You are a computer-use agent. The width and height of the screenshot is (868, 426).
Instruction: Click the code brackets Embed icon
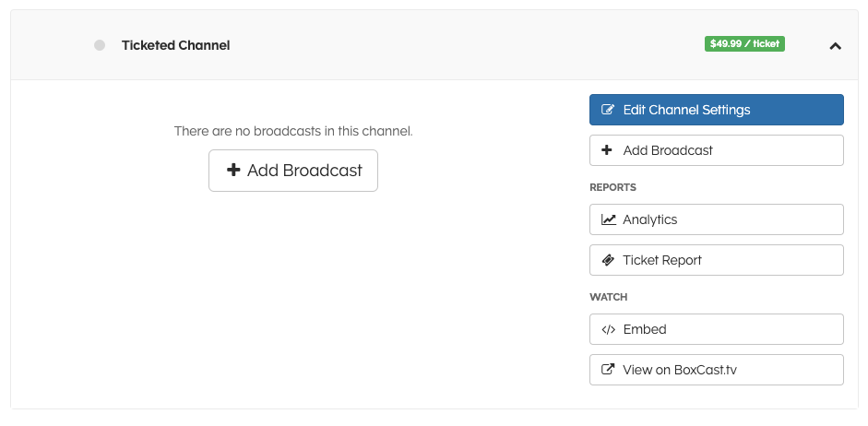(608, 329)
